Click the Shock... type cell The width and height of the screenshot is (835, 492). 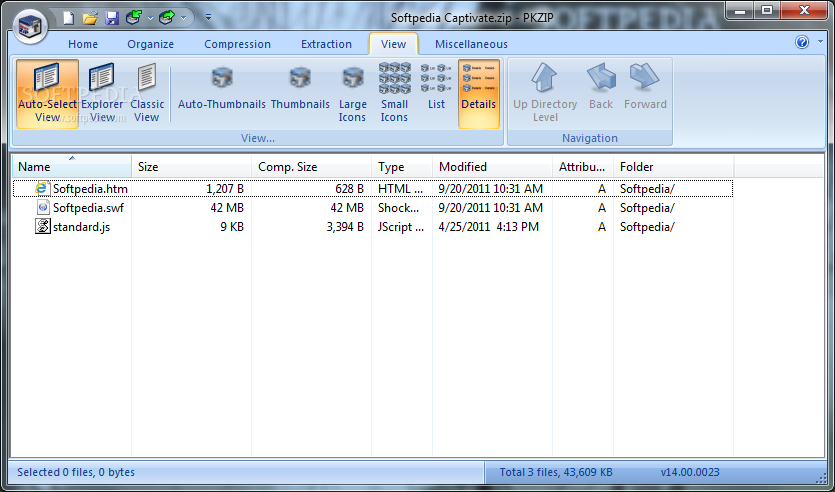coord(398,208)
